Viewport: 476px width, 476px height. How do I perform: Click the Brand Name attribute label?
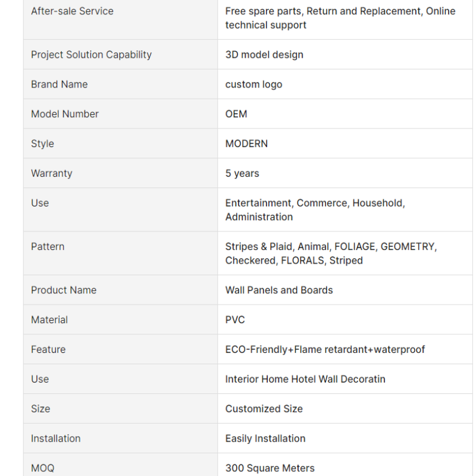click(59, 84)
